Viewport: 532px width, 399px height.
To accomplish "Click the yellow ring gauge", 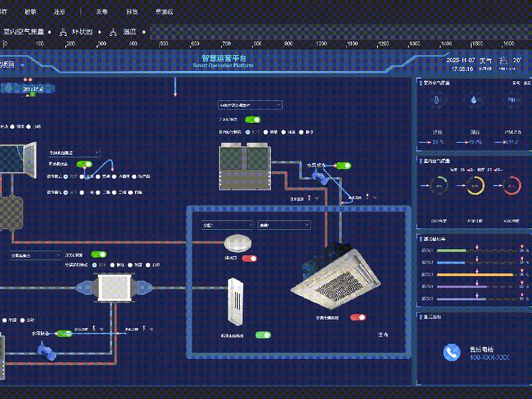I will [x=475, y=186].
